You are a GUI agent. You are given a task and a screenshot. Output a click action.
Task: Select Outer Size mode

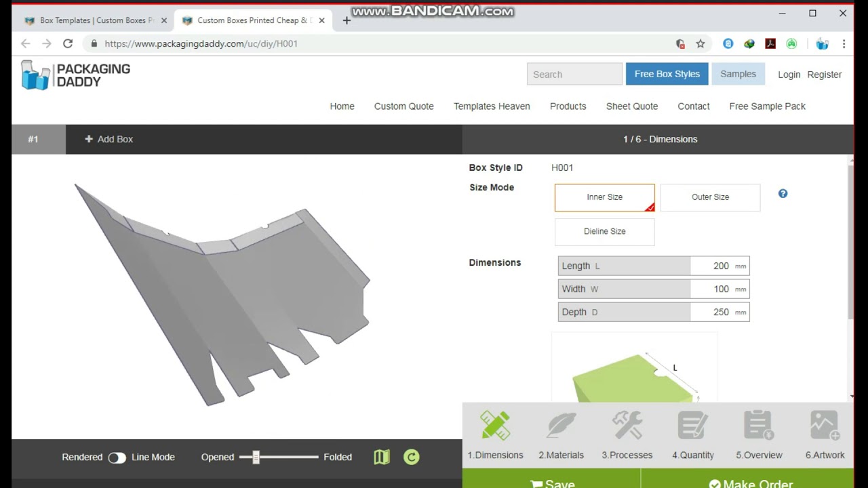coord(710,197)
